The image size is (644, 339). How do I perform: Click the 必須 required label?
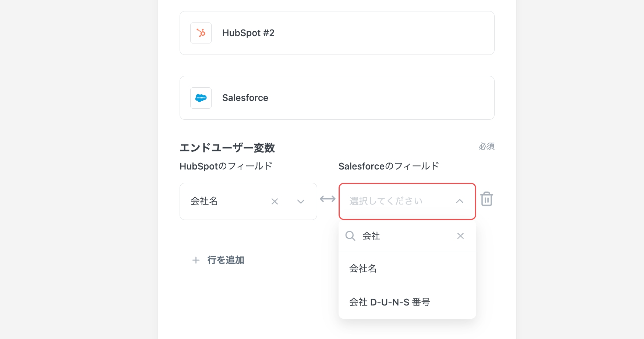point(486,146)
